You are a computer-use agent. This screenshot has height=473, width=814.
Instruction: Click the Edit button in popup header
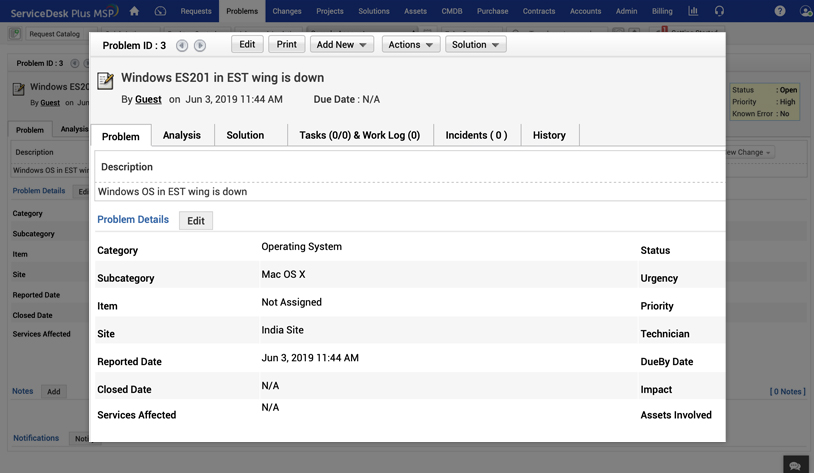pyautogui.click(x=247, y=45)
